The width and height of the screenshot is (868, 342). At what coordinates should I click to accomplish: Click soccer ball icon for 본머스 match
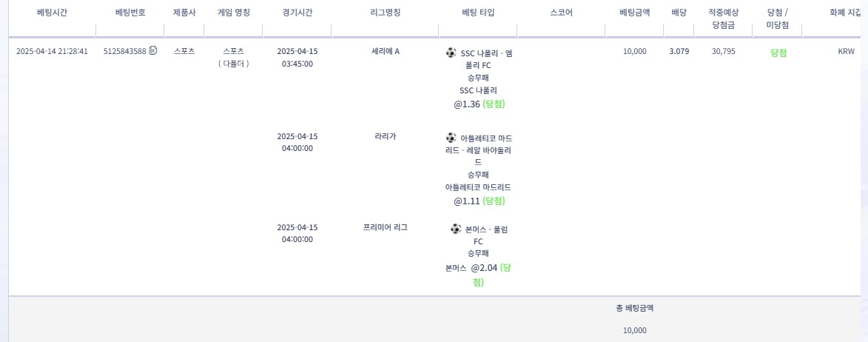pyautogui.click(x=456, y=229)
